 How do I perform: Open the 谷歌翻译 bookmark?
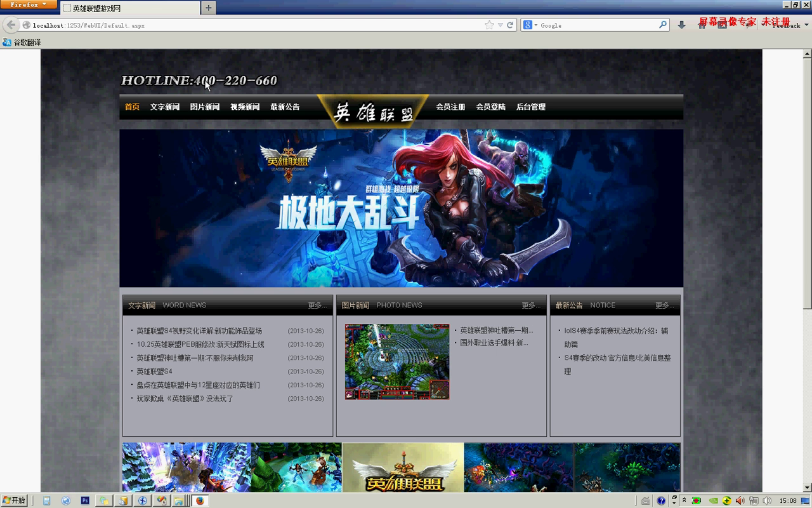click(22, 43)
